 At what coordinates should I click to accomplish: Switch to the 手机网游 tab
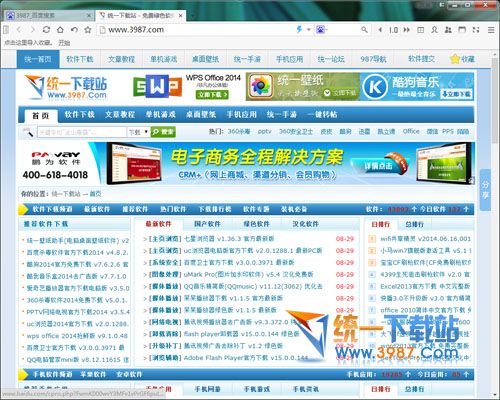click(x=207, y=389)
